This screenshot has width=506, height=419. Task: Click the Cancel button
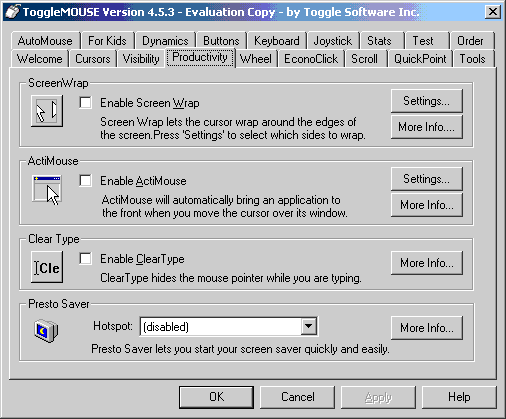[297, 397]
